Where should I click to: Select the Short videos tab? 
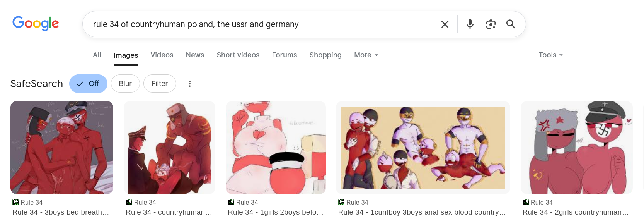point(238,55)
